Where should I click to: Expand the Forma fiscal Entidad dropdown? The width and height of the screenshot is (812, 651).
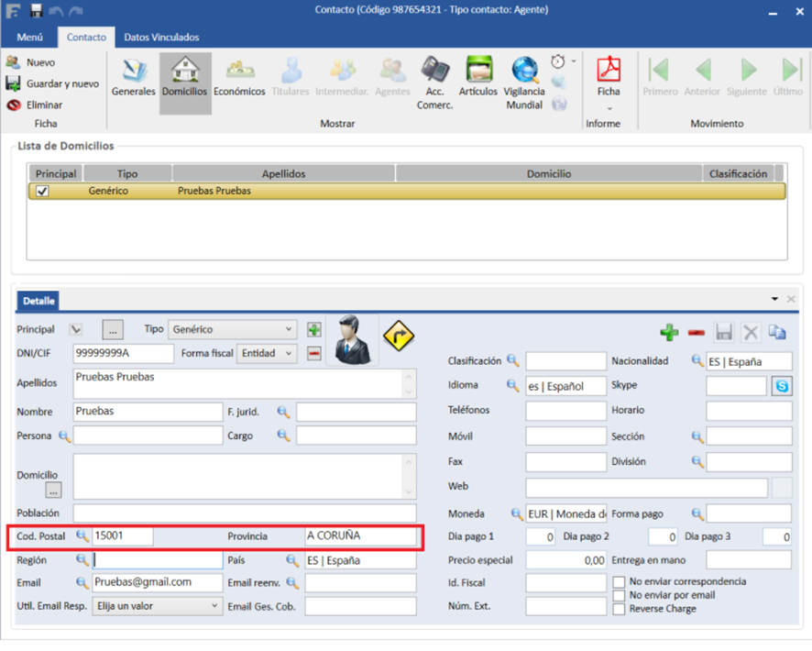pos(267,354)
